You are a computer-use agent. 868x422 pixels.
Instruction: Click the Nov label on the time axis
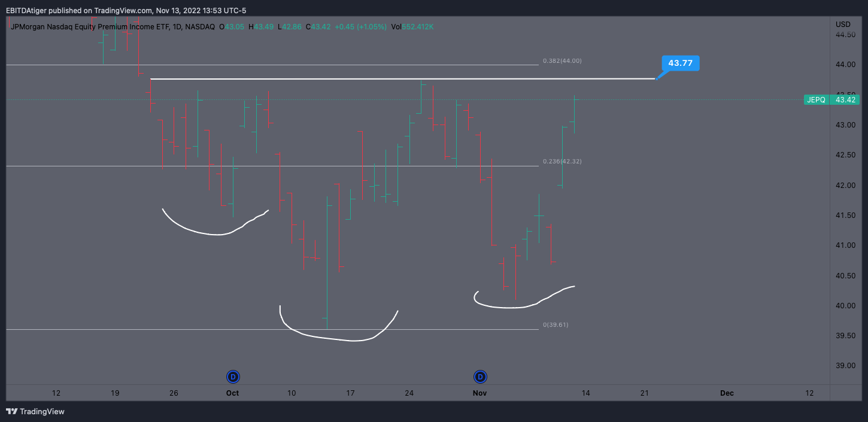click(479, 393)
